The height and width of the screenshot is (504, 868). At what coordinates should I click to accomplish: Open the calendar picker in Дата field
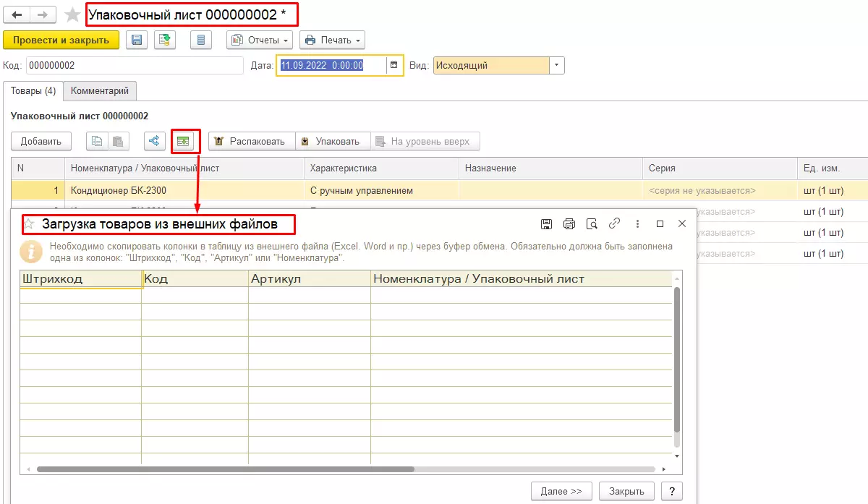pos(394,65)
